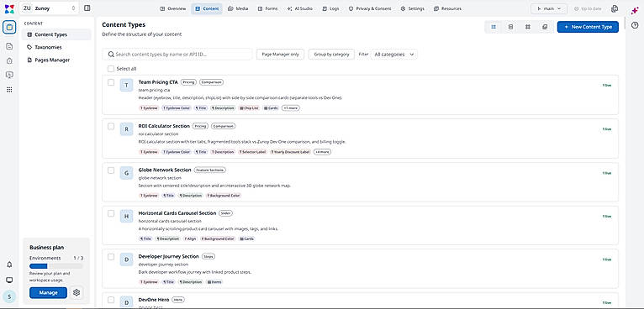Image resolution: width=644 pixels, height=309 pixels.
Task: Switch to list view icon
Action: [494, 27]
